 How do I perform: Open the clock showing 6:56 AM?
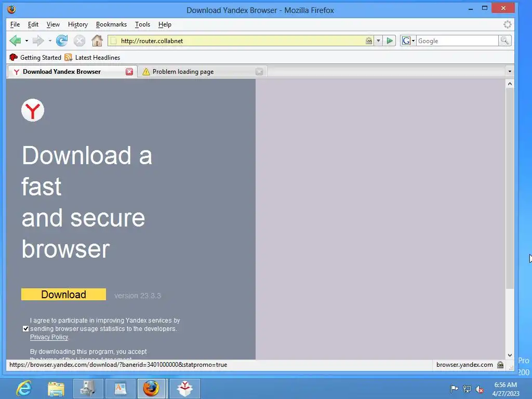point(506,389)
